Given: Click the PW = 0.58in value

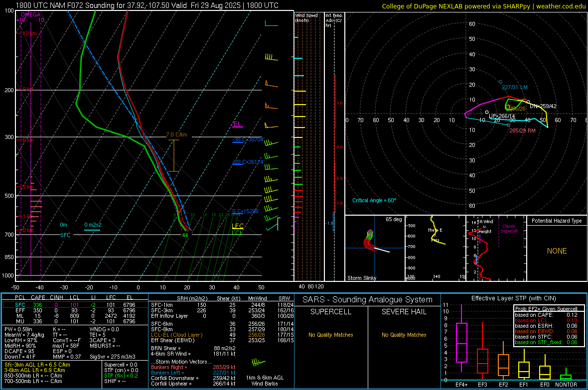Looking at the screenshot, I should 20,329.
